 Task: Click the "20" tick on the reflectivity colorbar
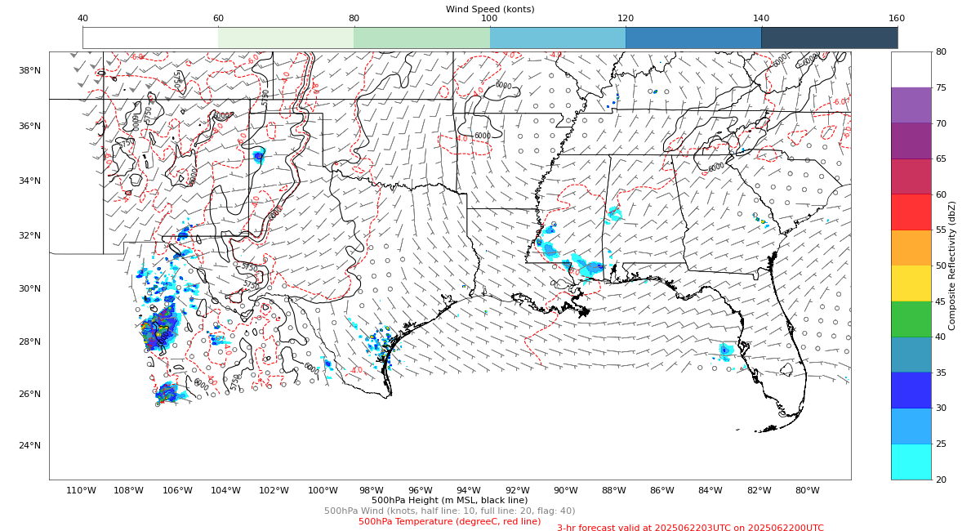pyautogui.click(x=941, y=480)
